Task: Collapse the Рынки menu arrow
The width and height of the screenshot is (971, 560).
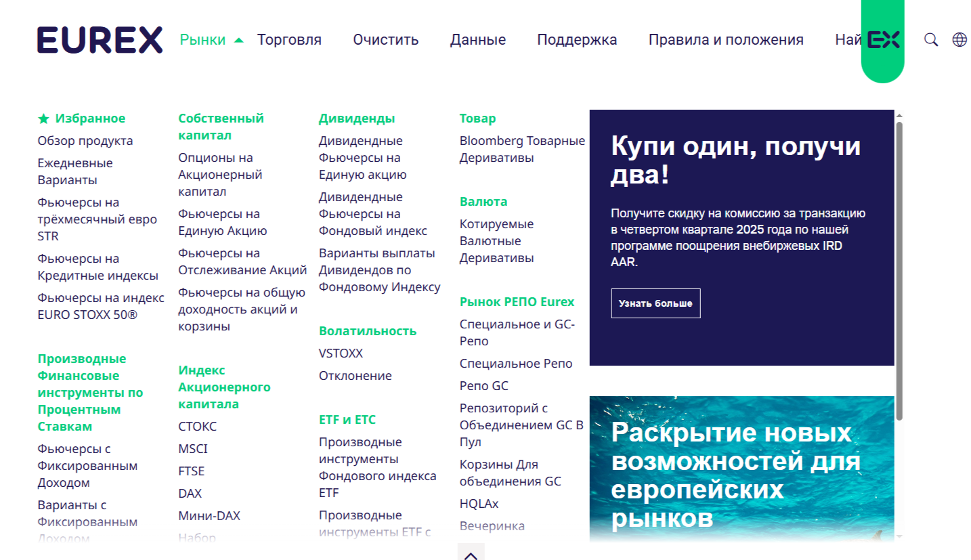Action: pyautogui.click(x=238, y=40)
